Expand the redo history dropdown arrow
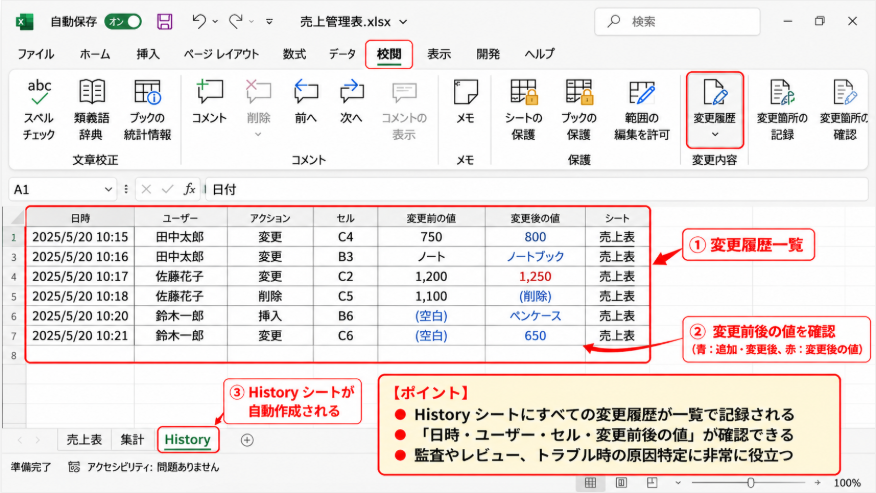 (x=251, y=22)
